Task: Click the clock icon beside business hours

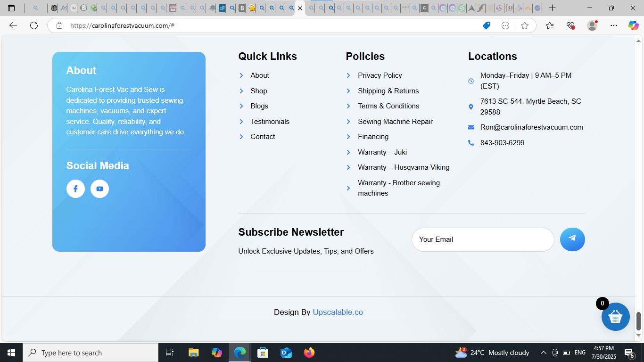Action: (x=471, y=81)
